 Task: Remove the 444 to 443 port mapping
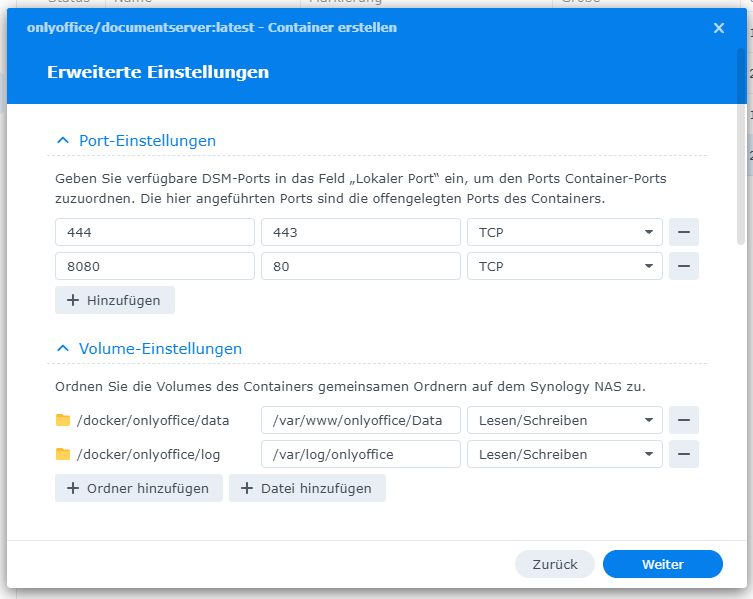684,232
